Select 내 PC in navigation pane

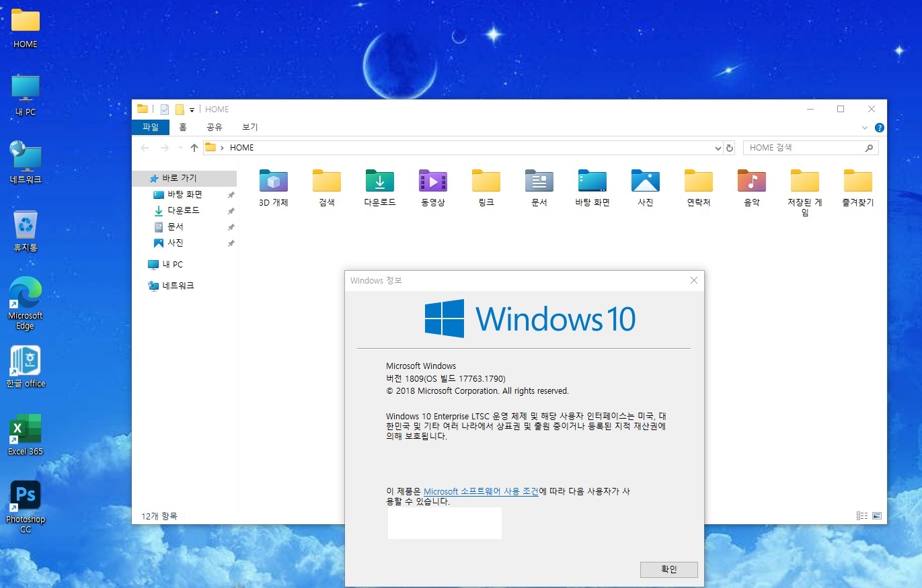185,264
